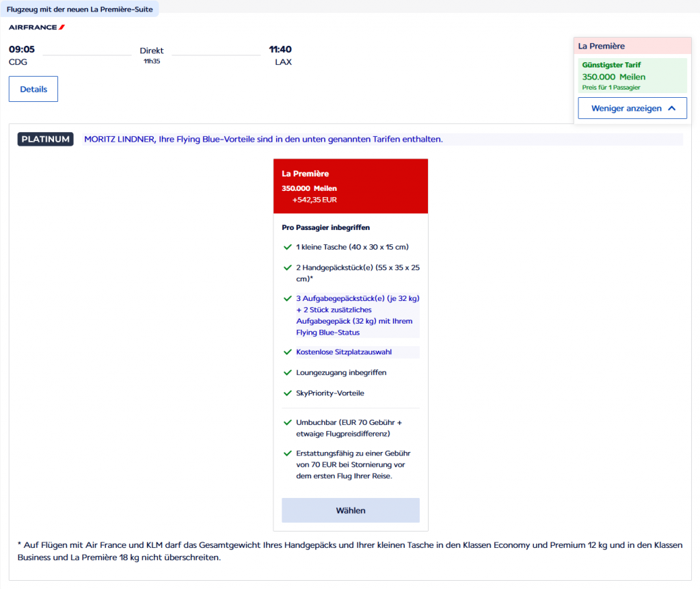
Task: Click the Flying Blue-Vorteile message for Moritz Lindner
Action: 263,140
